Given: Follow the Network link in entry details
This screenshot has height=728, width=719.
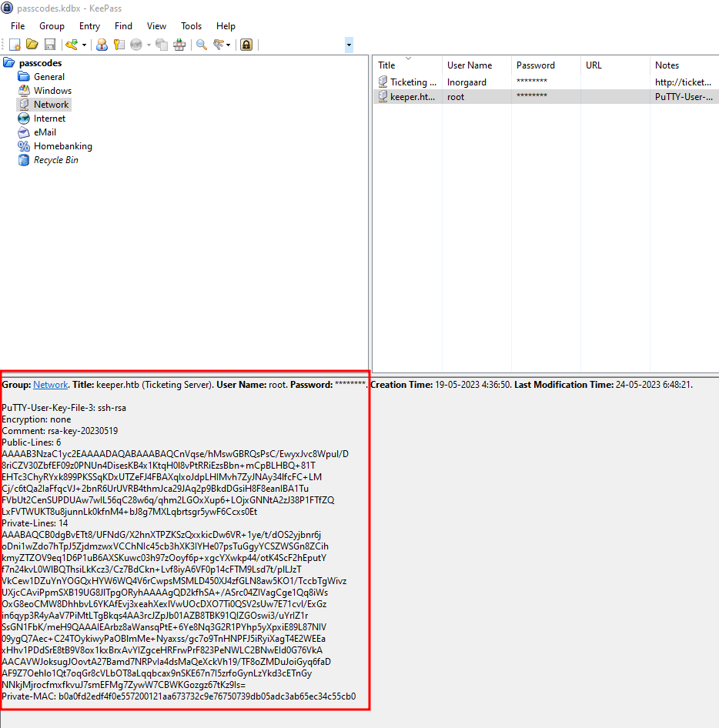Looking at the screenshot, I should [x=51, y=385].
